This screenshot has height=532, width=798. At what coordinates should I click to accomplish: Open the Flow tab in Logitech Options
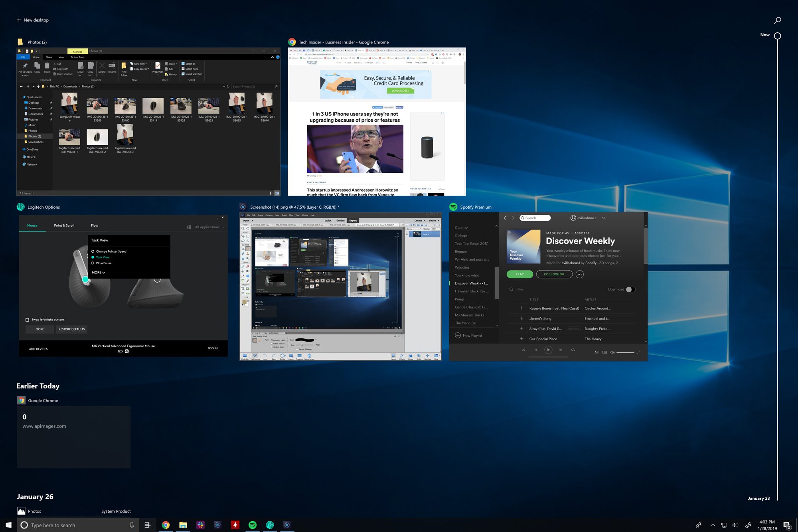pos(95,225)
